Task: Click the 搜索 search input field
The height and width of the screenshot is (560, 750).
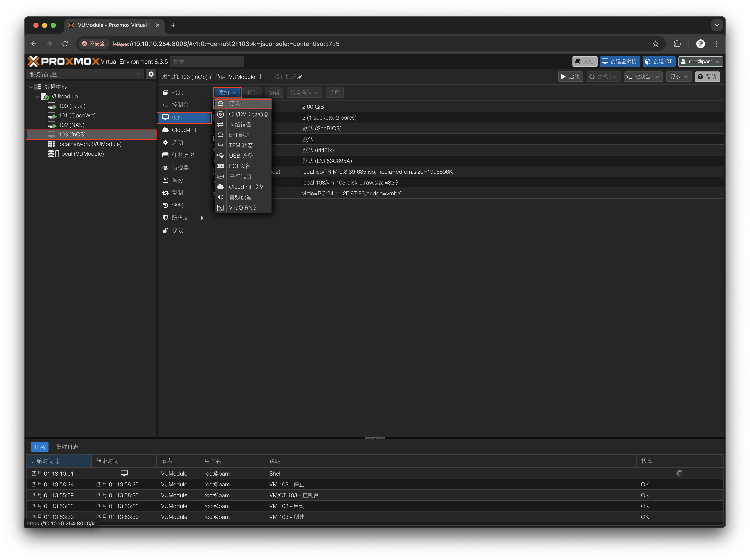Action: pos(207,62)
